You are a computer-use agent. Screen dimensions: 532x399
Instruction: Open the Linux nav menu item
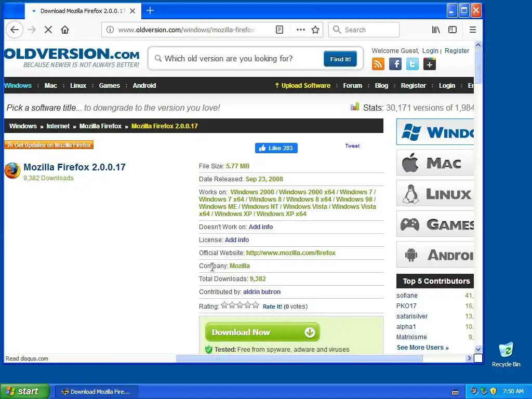(x=78, y=86)
